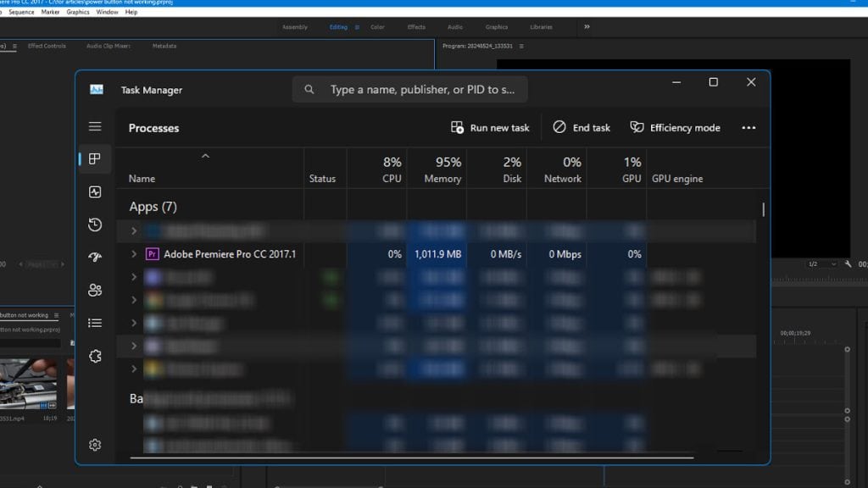Click the Task Manager app icon
The width and height of the screenshot is (868, 488).
(x=97, y=90)
